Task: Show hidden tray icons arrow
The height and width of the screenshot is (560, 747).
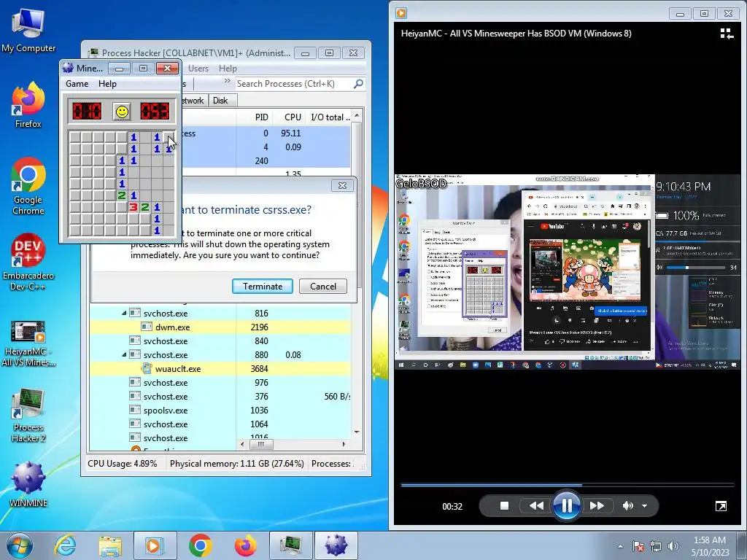Action: 620,546
